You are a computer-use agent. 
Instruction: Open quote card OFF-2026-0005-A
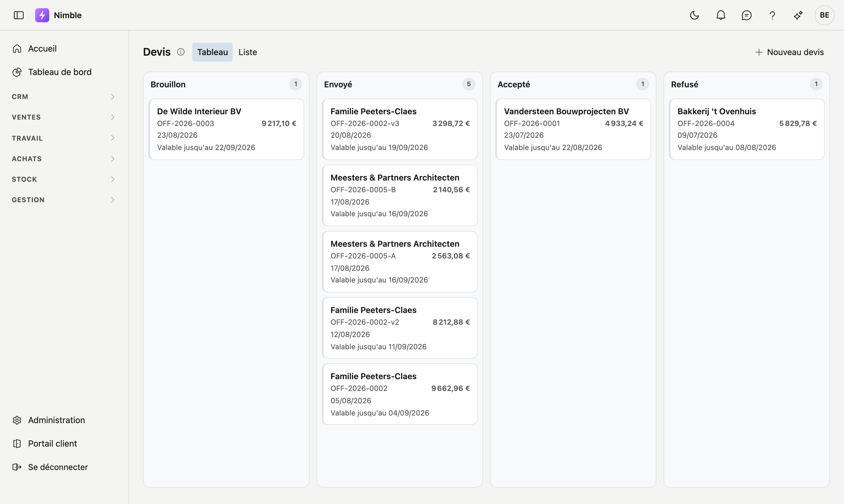(400, 261)
